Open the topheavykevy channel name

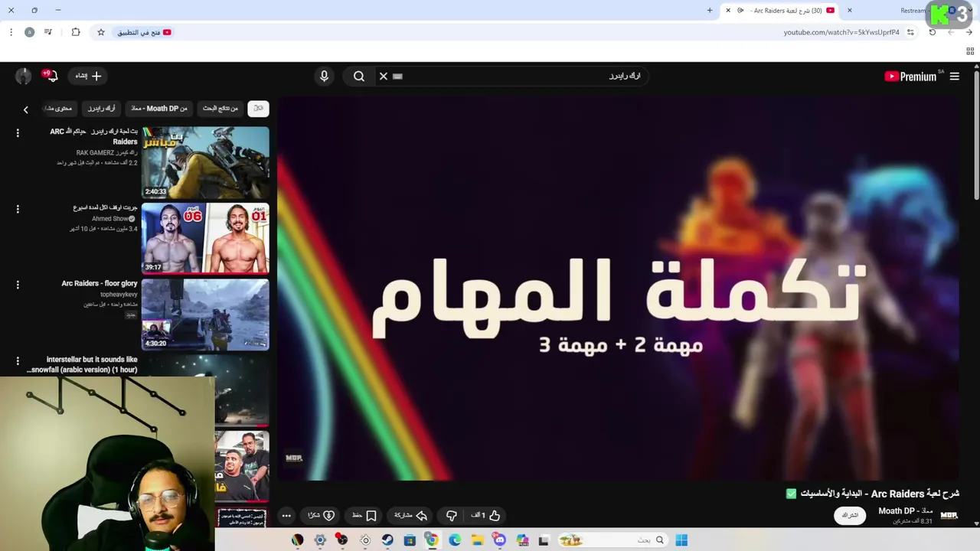click(x=119, y=295)
